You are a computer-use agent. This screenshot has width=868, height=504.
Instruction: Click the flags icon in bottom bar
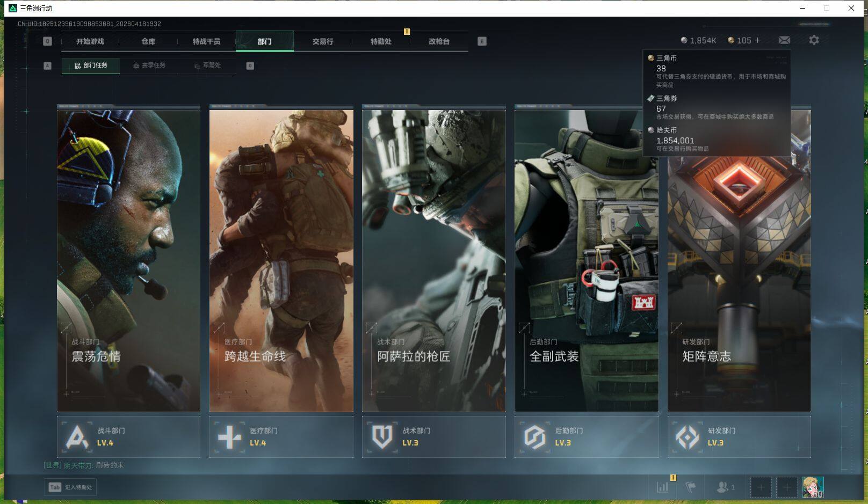(x=691, y=487)
